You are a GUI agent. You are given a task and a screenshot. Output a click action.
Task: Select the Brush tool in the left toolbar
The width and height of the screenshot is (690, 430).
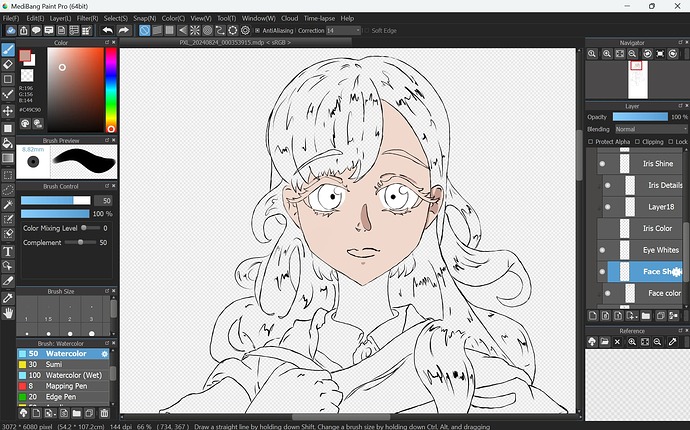tap(8, 50)
